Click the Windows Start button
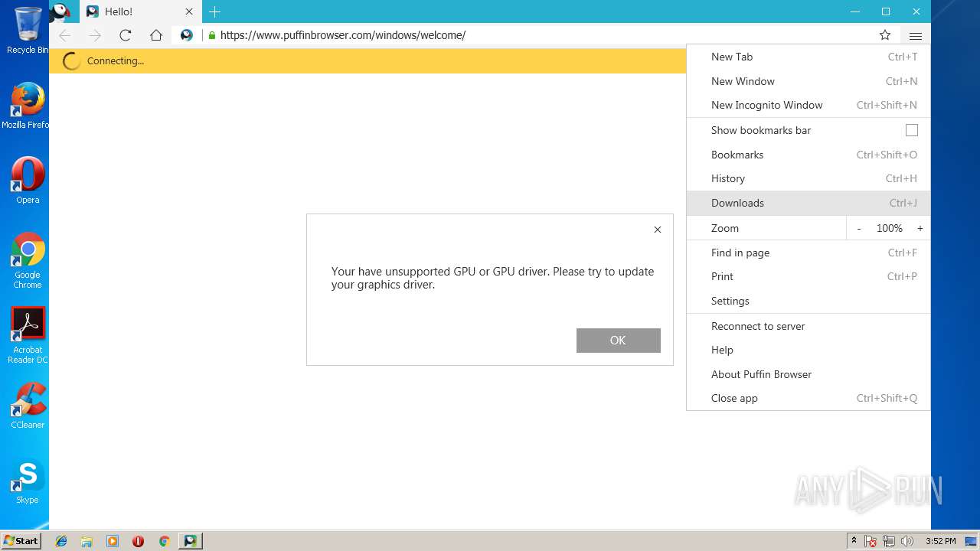This screenshot has width=980, height=551. pyautogui.click(x=21, y=541)
